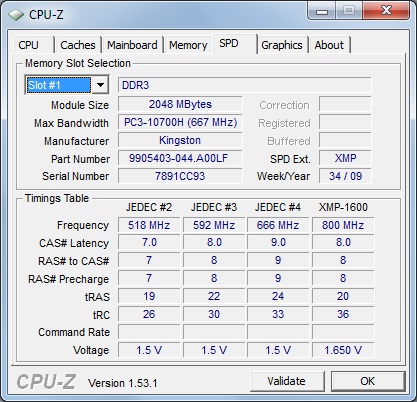Click the empty Registered field
The image size is (417, 402).
point(345,122)
